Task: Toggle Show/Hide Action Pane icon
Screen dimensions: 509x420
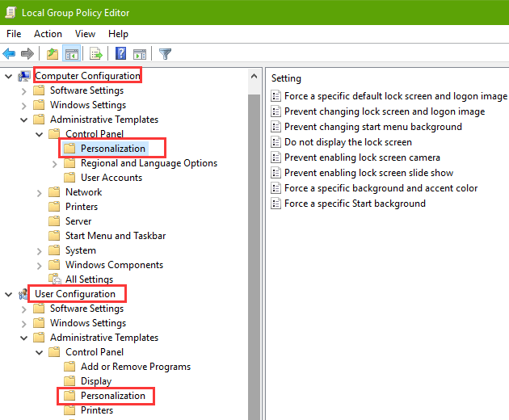Action: pyautogui.click(x=140, y=53)
